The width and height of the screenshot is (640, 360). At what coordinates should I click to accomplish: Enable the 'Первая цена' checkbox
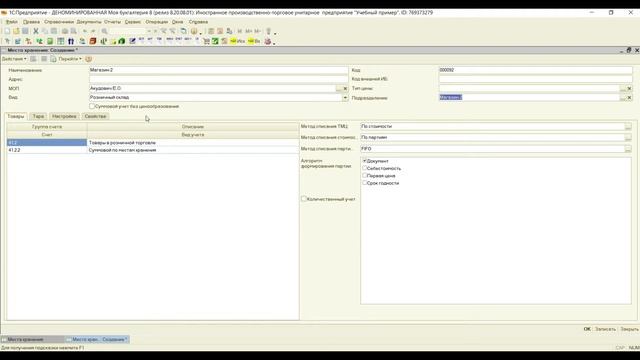(x=364, y=176)
